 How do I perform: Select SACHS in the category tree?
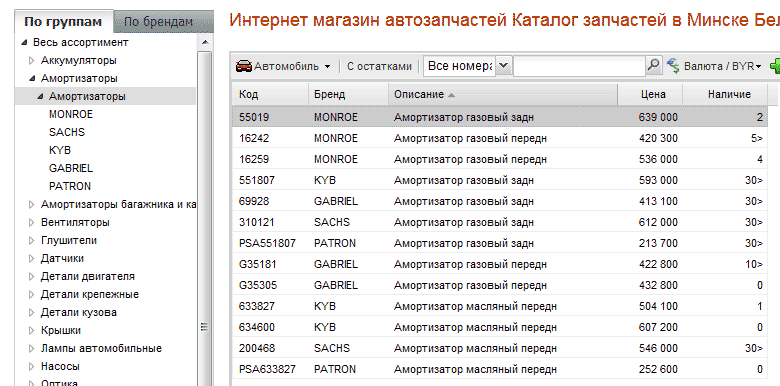click(x=67, y=132)
